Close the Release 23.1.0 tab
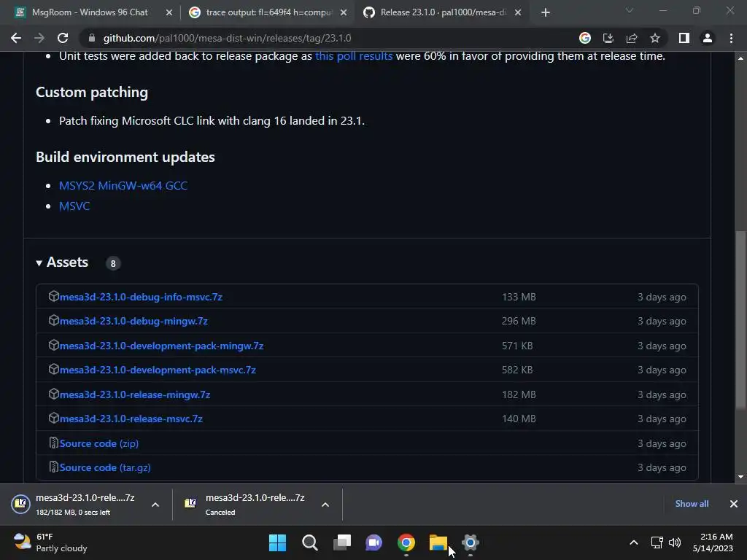The image size is (747, 560). [518, 12]
